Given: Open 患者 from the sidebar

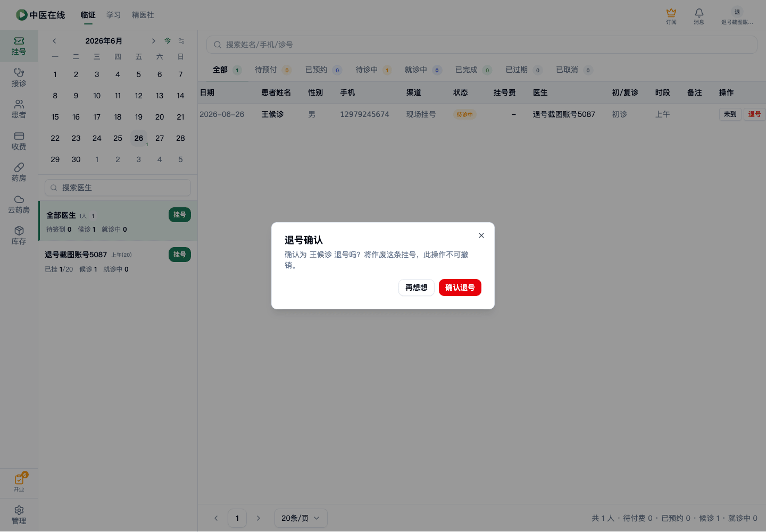Looking at the screenshot, I should [19, 109].
